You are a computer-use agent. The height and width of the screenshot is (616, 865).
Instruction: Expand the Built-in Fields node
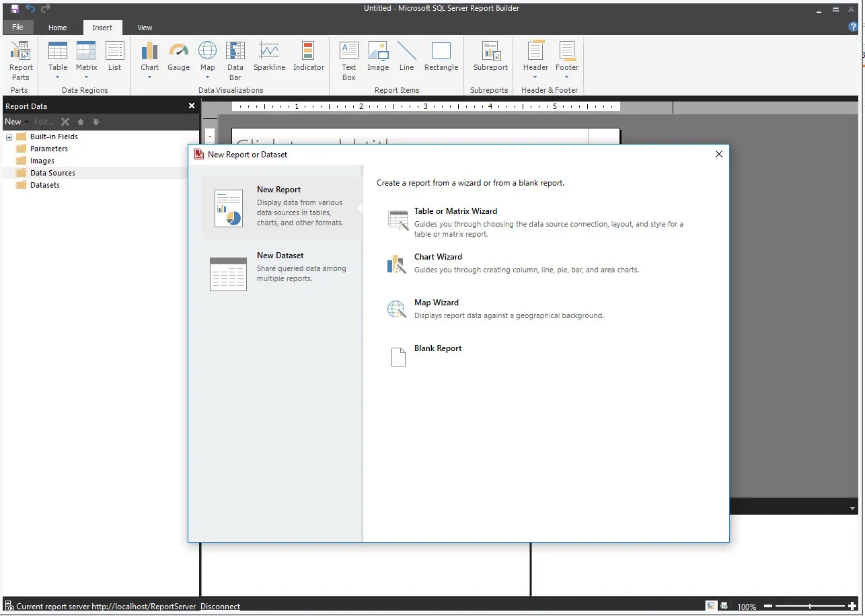click(9, 137)
